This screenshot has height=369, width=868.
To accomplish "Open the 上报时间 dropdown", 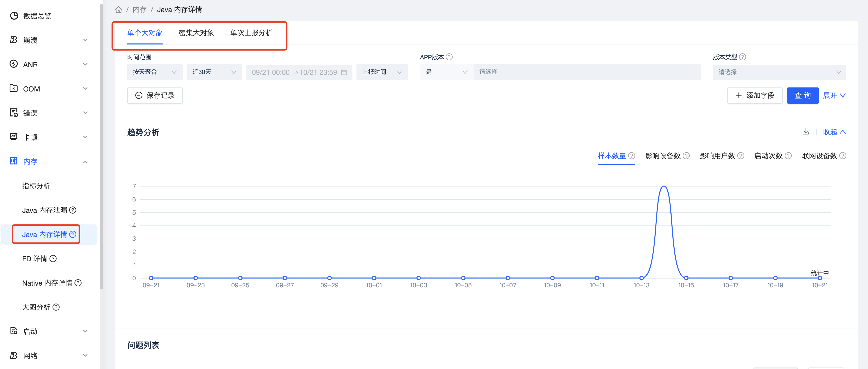I will click(x=382, y=72).
